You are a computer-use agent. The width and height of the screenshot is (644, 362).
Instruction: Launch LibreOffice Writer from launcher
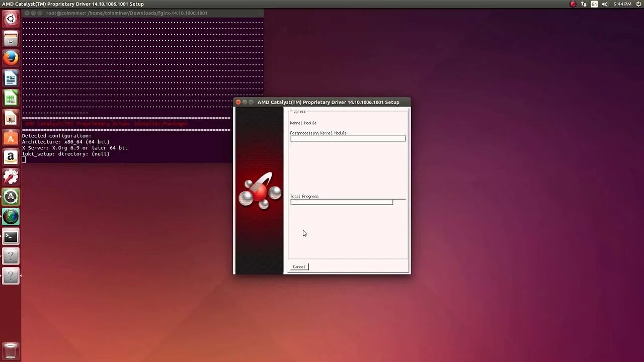(x=11, y=78)
